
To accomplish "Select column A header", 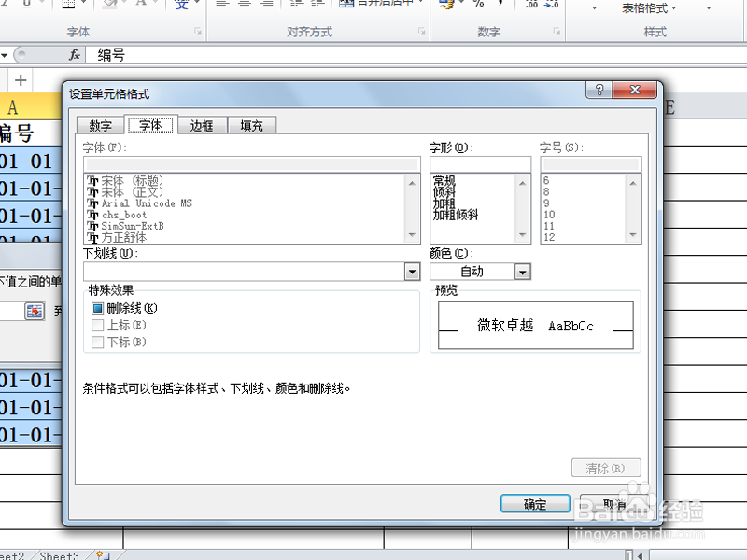I will 31,106.
